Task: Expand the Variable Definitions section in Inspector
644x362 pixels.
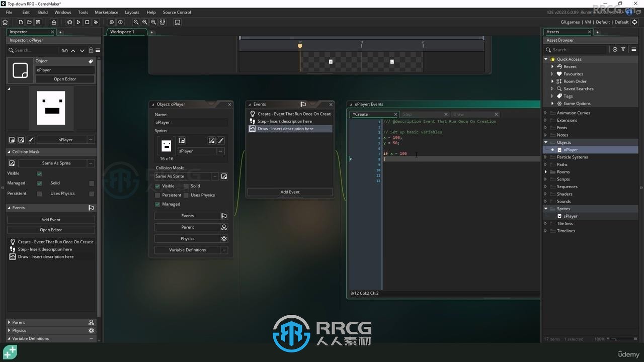Action: tap(9, 338)
